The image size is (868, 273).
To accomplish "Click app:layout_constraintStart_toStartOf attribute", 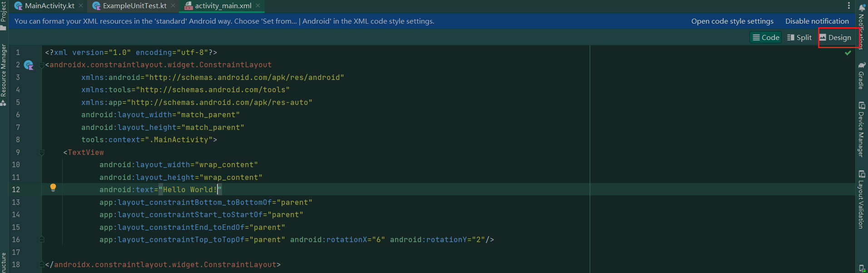I will coord(201,215).
